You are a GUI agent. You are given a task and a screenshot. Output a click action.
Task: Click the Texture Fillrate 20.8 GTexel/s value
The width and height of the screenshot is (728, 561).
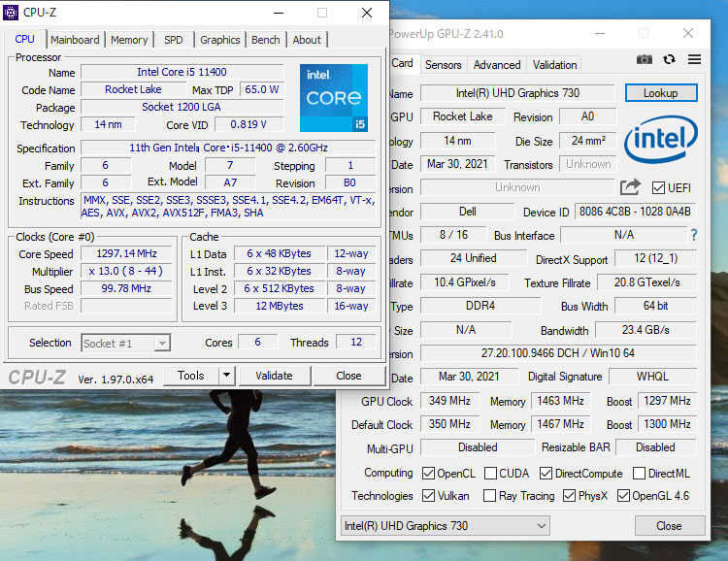(646, 282)
